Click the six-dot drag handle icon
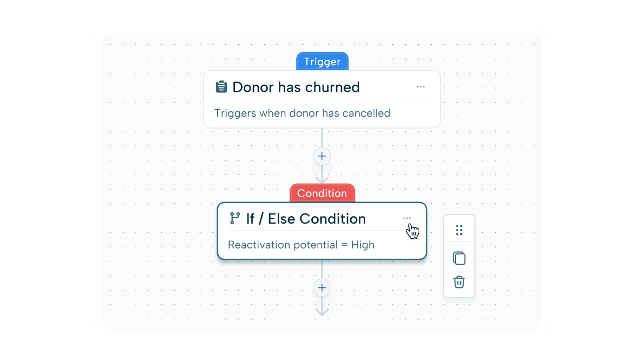The width and height of the screenshot is (644, 363). 459,230
